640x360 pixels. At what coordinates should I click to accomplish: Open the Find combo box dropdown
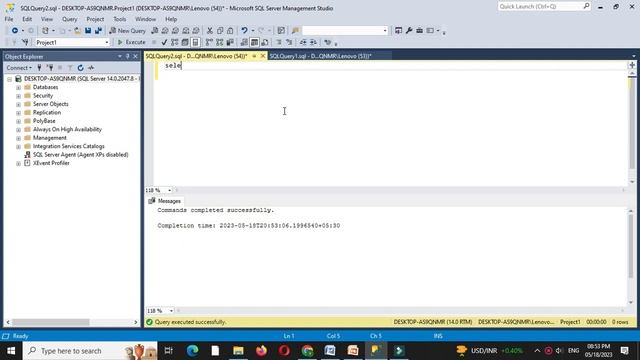click(x=384, y=31)
